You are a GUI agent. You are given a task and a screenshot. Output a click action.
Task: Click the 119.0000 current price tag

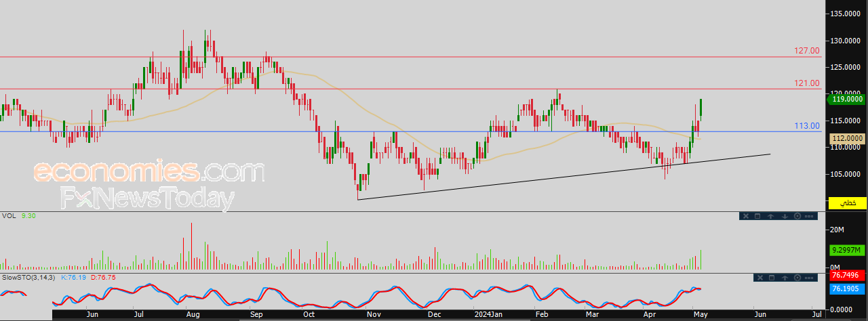click(848, 99)
